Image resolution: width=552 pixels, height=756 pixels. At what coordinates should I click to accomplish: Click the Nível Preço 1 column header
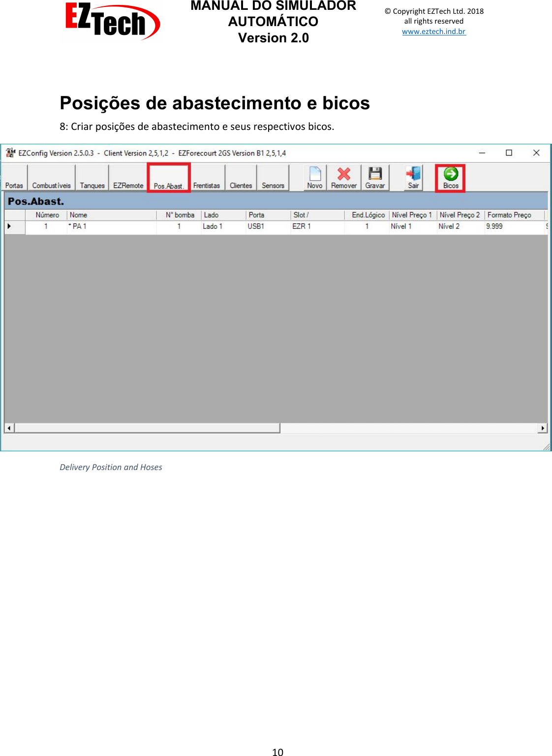[413, 215]
